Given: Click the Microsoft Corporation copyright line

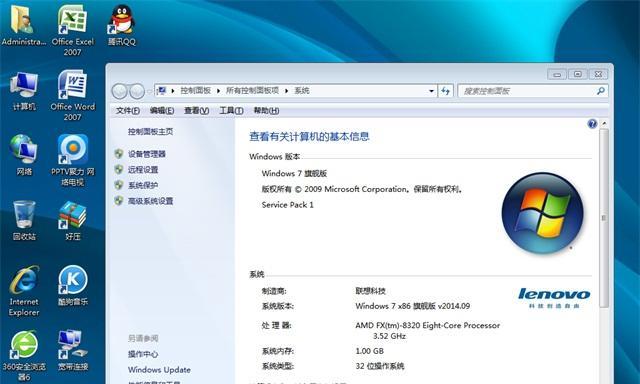Looking at the screenshot, I should [363, 189].
